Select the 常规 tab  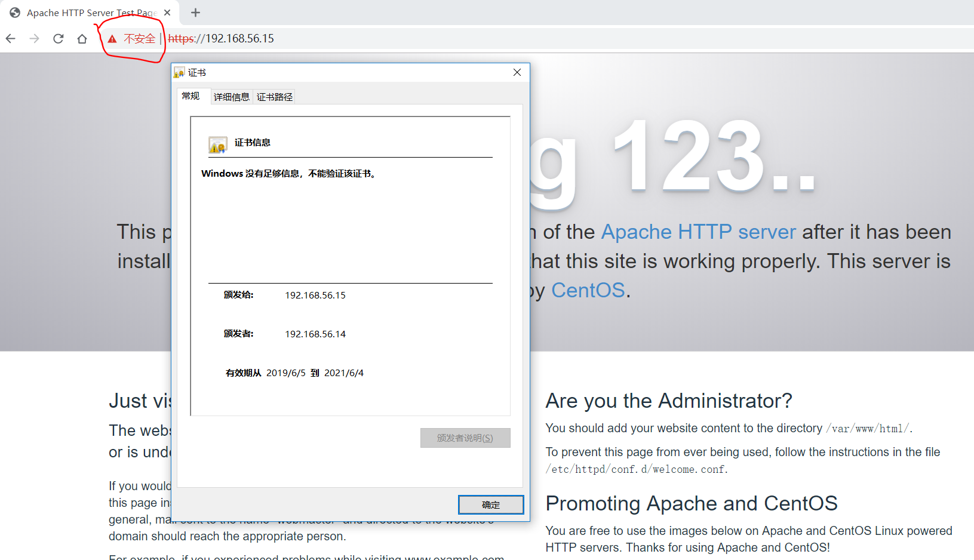[x=191, y=96]
